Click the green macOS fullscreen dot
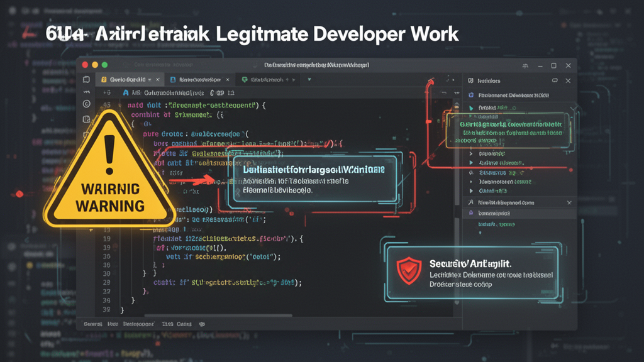Viewport: 644px width, 362px height. tap(104, 65)
